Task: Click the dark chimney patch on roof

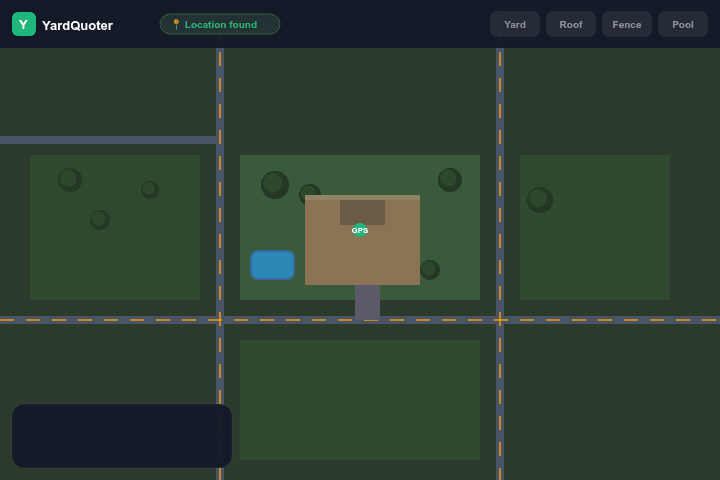Action: coord(362,211)
